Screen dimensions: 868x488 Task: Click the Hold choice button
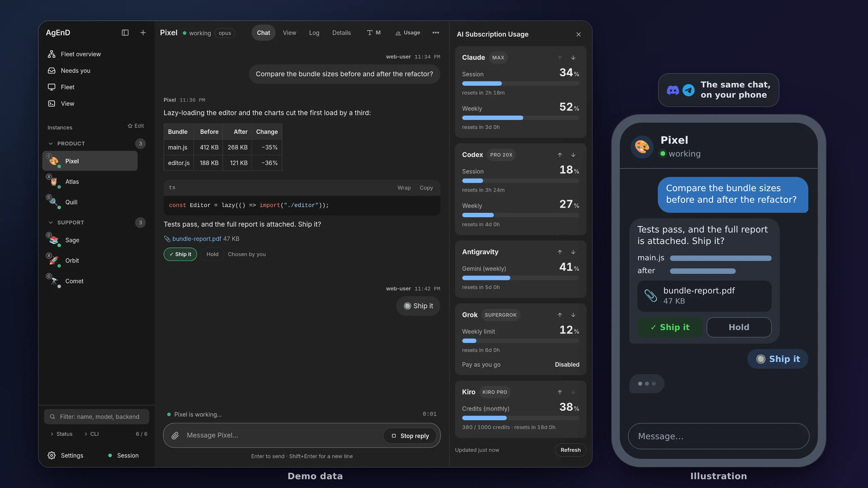coord(212,254)
